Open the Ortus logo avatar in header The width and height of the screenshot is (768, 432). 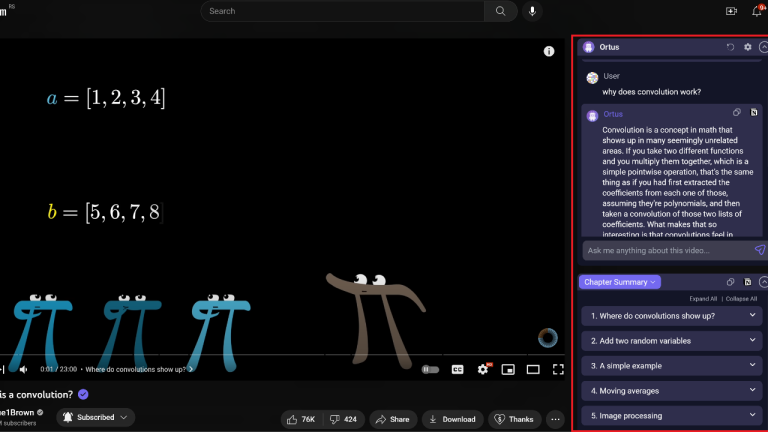[588, 47]
